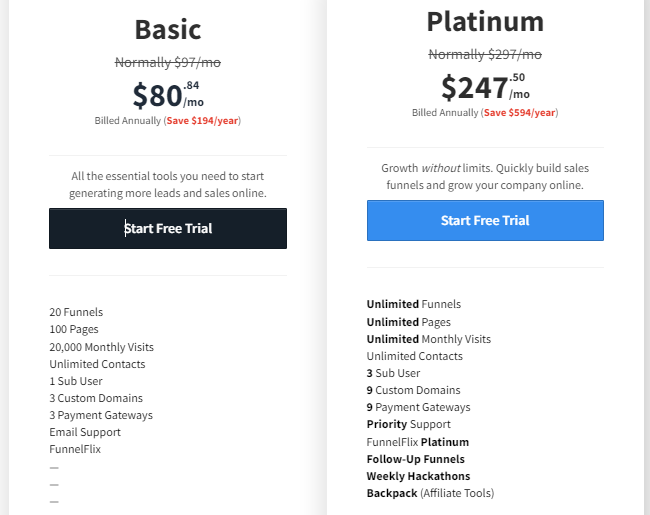This screenshot has height=515, width=650.
Task: Click the 20,000 Monthly Visits feature
Action: tap(102, 347)
